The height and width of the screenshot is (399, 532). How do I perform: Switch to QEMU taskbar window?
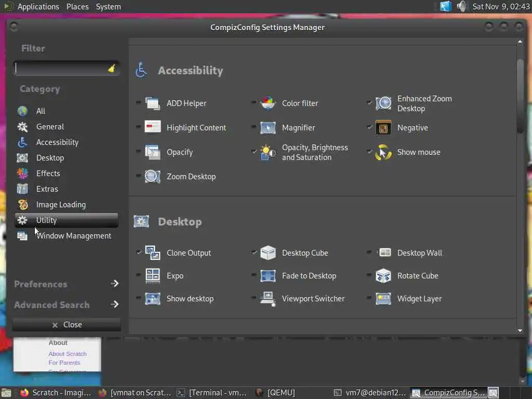(x=275, y=393)
